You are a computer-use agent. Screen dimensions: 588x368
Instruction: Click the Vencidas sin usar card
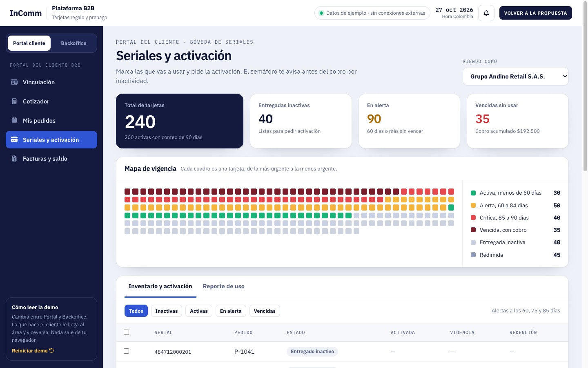(x=518, y=121)
